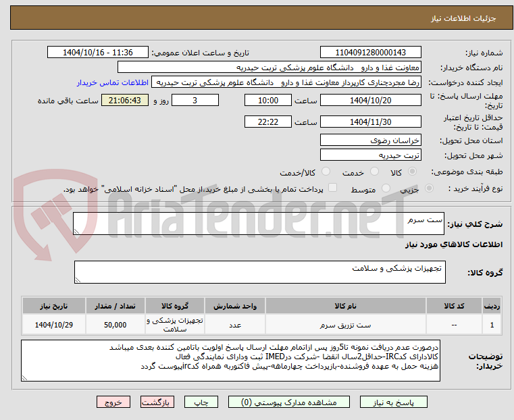Select the خدمت radio button

point(374,172)
